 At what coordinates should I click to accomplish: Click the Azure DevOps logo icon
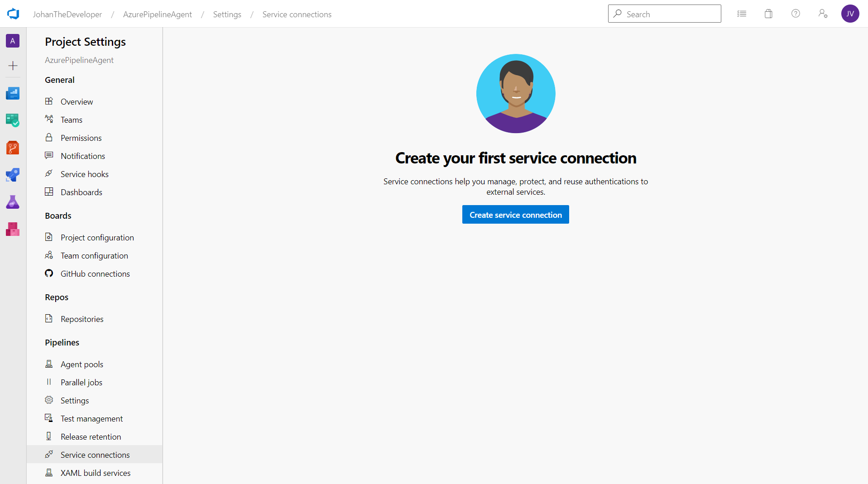click(13, 14)
